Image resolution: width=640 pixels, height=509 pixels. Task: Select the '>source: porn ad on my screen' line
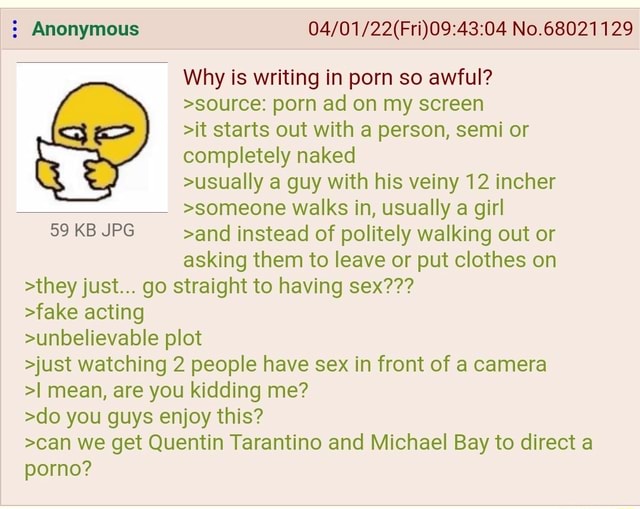333,104
